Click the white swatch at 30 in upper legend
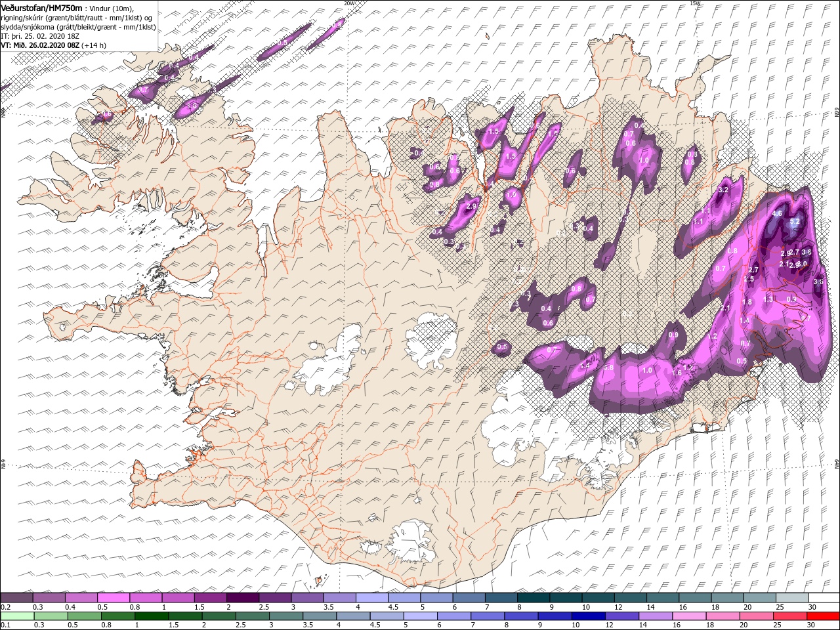This screenshot has width=840, height=630. pyautogui.click(x=823, y=598)
